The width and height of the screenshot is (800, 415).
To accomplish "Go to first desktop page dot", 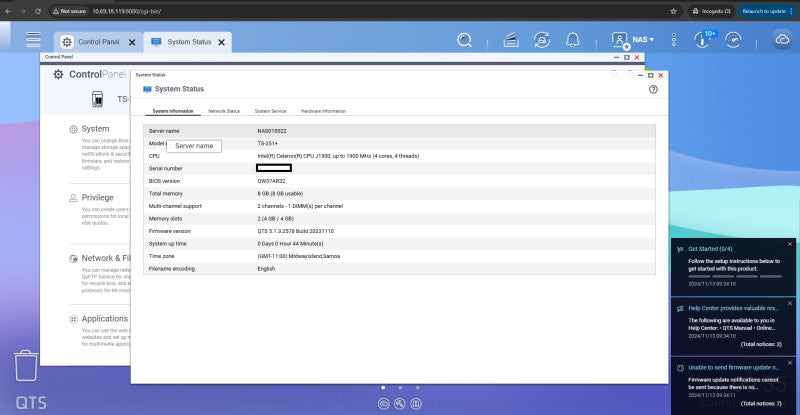I will (383, 387).
